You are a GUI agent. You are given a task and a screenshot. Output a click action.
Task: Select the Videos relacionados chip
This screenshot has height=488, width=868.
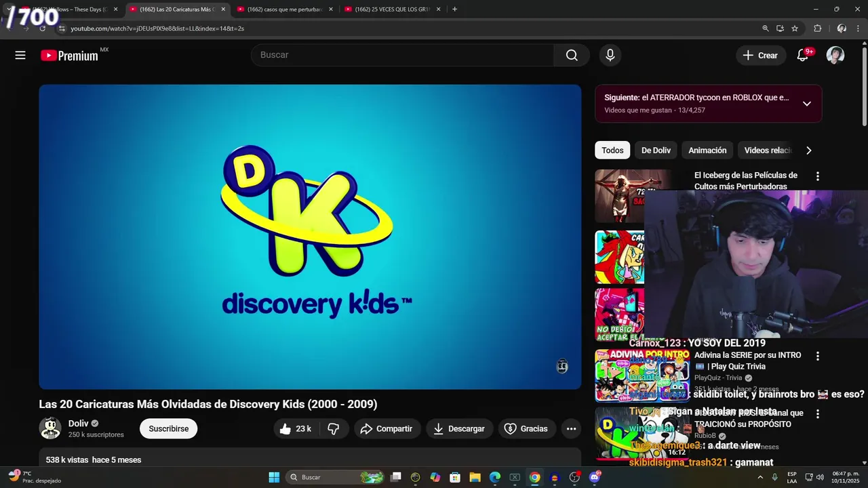(768, 150)
